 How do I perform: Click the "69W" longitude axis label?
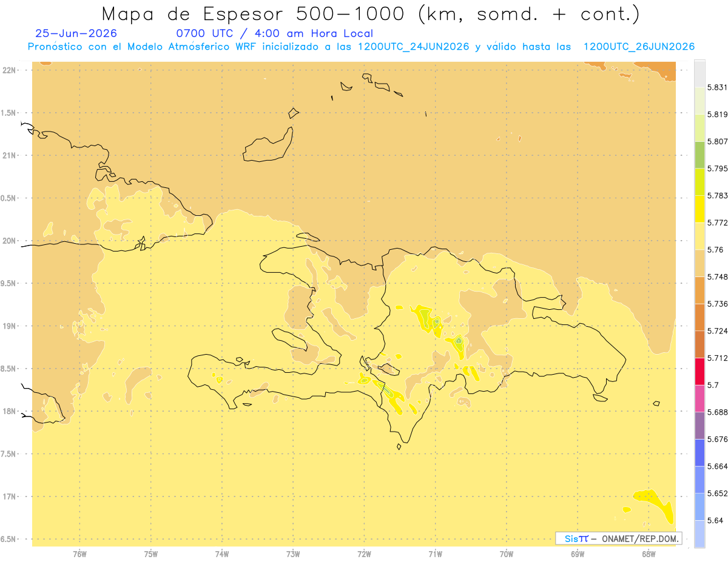pyautogui.click(x=578, y=554)
